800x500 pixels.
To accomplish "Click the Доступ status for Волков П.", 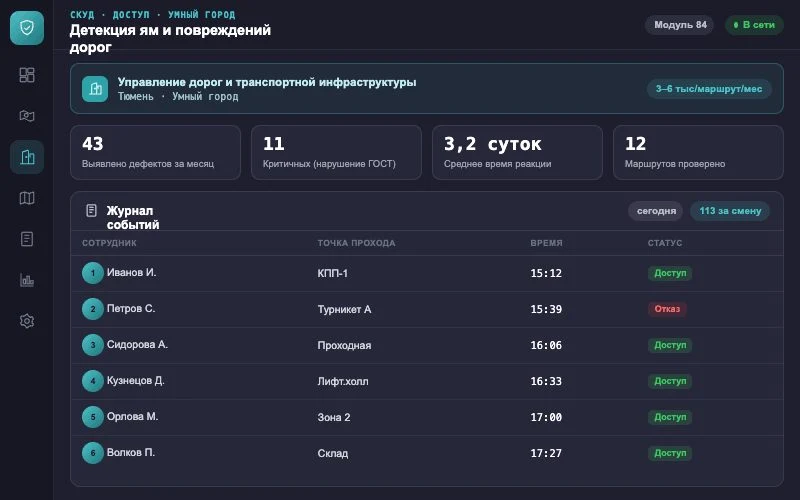I will click(670, 453).
